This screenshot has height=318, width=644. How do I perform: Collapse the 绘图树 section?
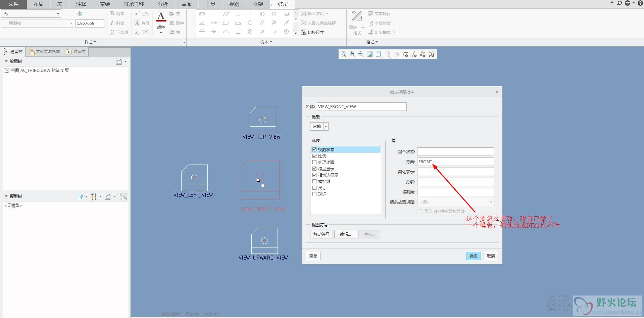6,61
